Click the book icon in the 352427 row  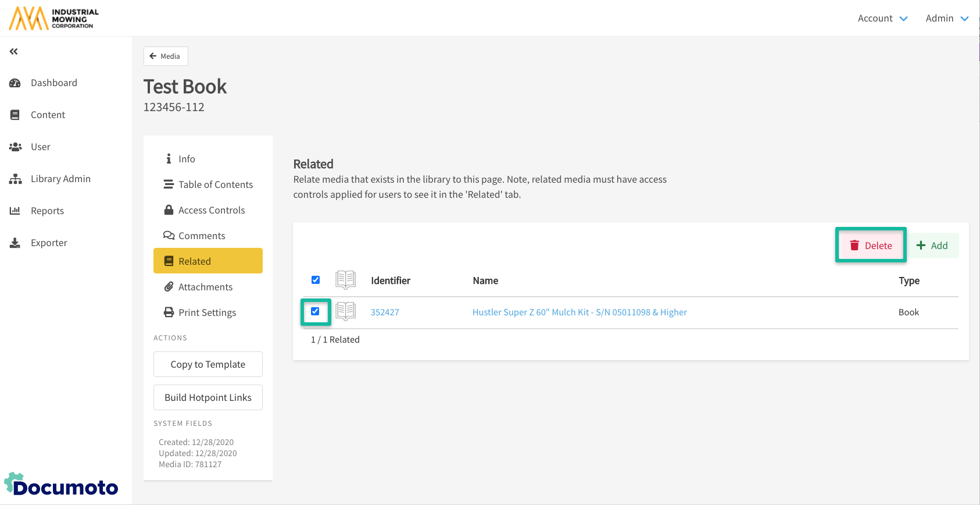click(346, 312)
